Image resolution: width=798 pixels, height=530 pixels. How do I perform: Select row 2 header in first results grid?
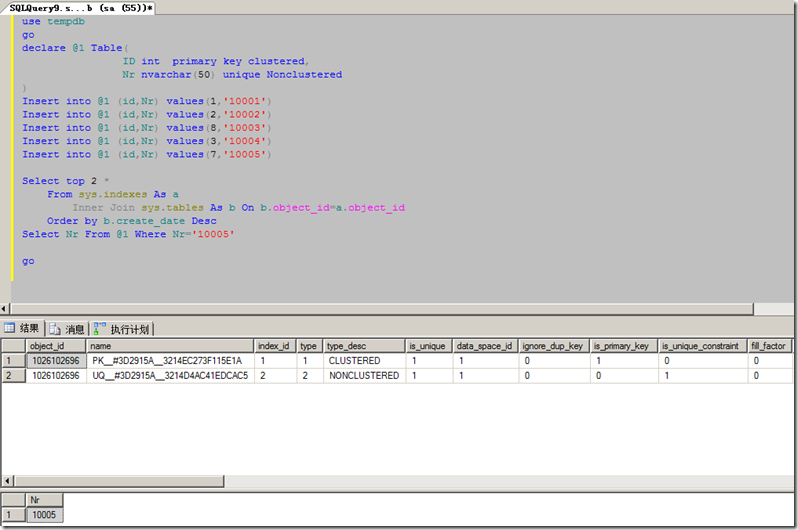tap(12, 376)
